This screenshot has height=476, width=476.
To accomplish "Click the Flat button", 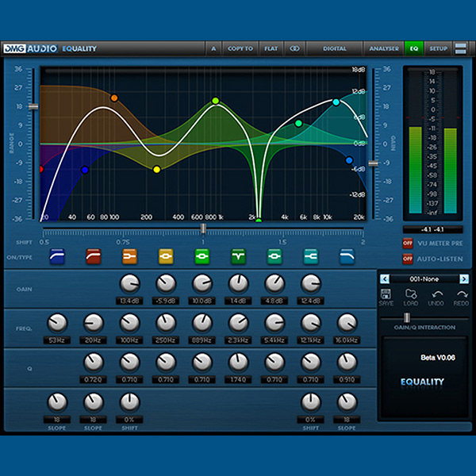I will [x=271, y=48].
